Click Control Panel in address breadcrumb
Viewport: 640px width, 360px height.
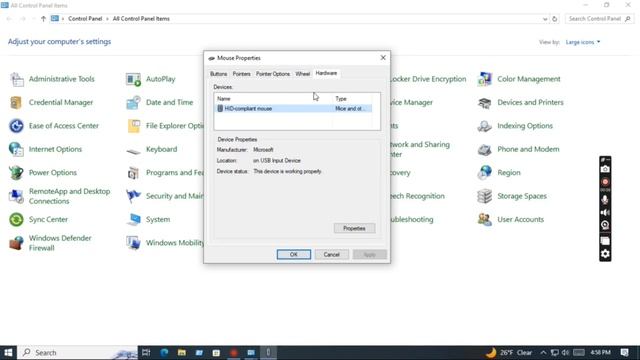[x=85, y=19]
